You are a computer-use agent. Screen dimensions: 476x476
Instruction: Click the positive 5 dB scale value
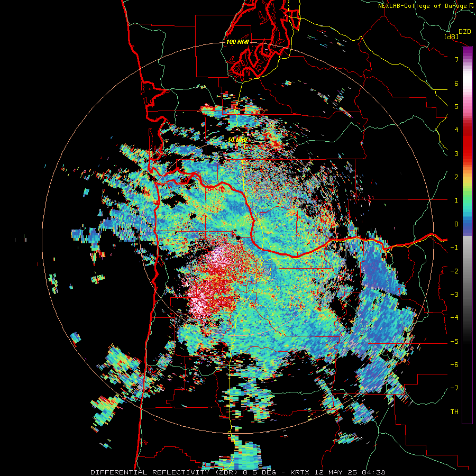pos(456,106)
